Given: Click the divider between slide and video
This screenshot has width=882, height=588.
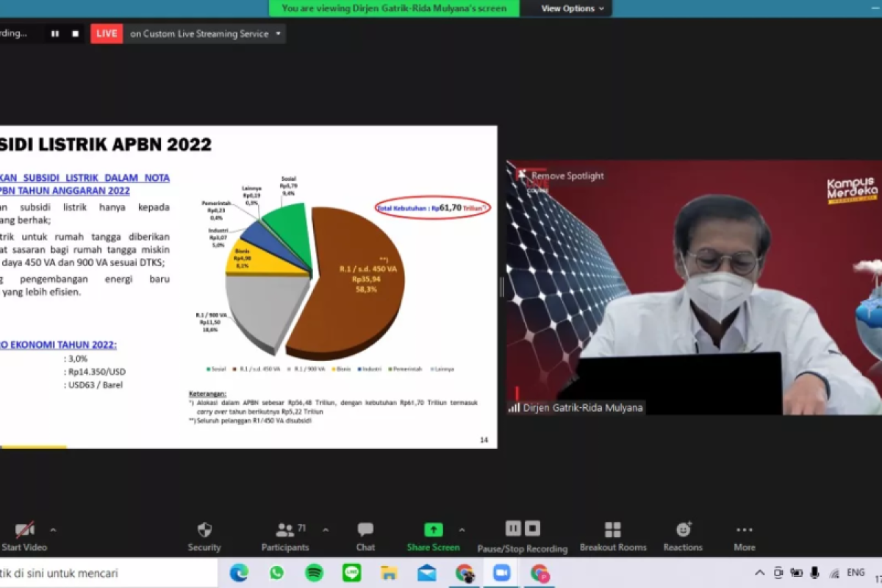Looking at the screenshot, I should click(502, 287).
